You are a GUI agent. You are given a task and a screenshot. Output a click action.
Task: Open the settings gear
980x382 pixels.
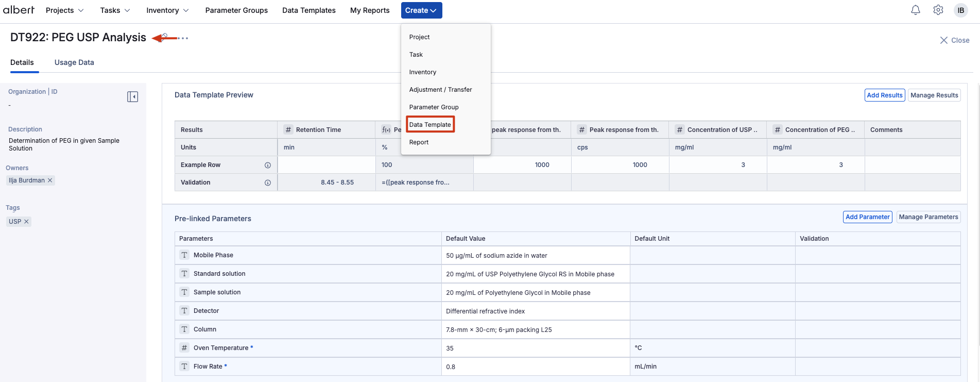[x=938, y=10]
